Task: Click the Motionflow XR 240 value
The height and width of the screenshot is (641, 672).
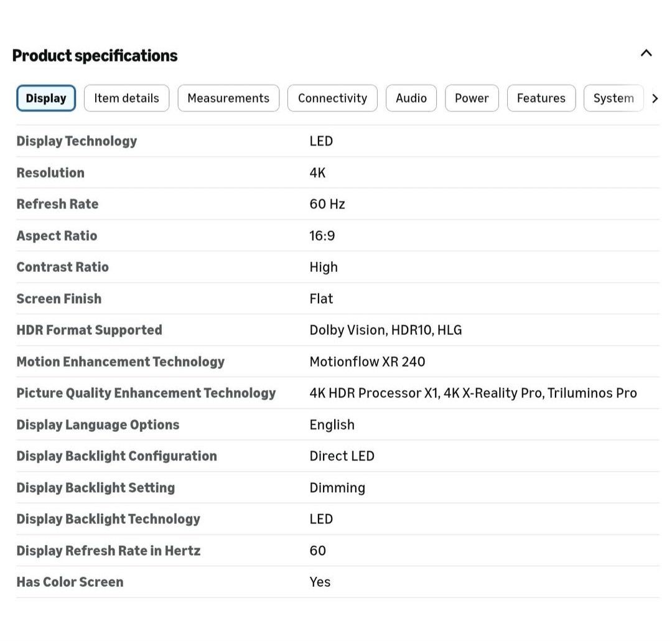Action: pyautogui.click(x=367, y=362)
